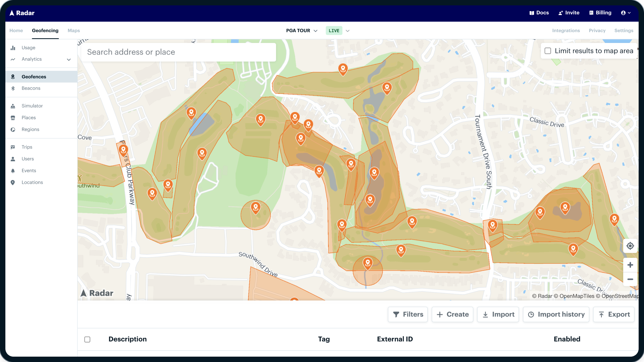Image resolution: width=644 pixels, height=362 pixels.
Task: Click the map zoom in button
Action: click(630, 265)
